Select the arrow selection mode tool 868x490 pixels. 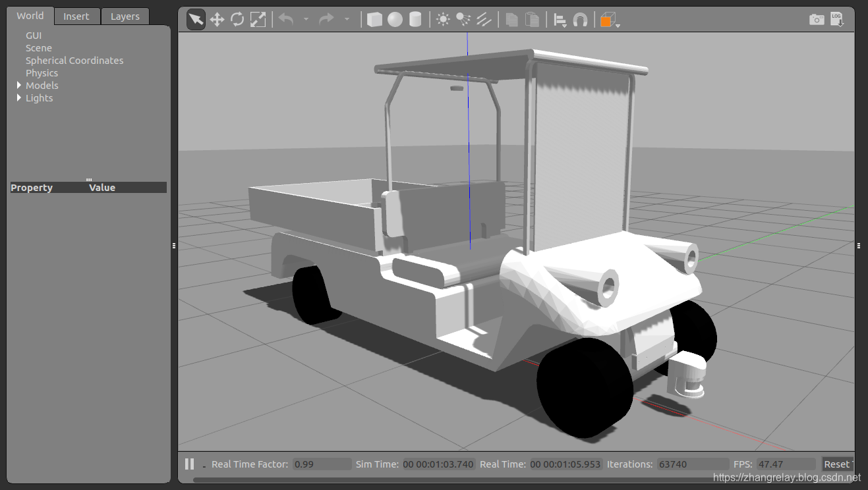click(196, 20)
